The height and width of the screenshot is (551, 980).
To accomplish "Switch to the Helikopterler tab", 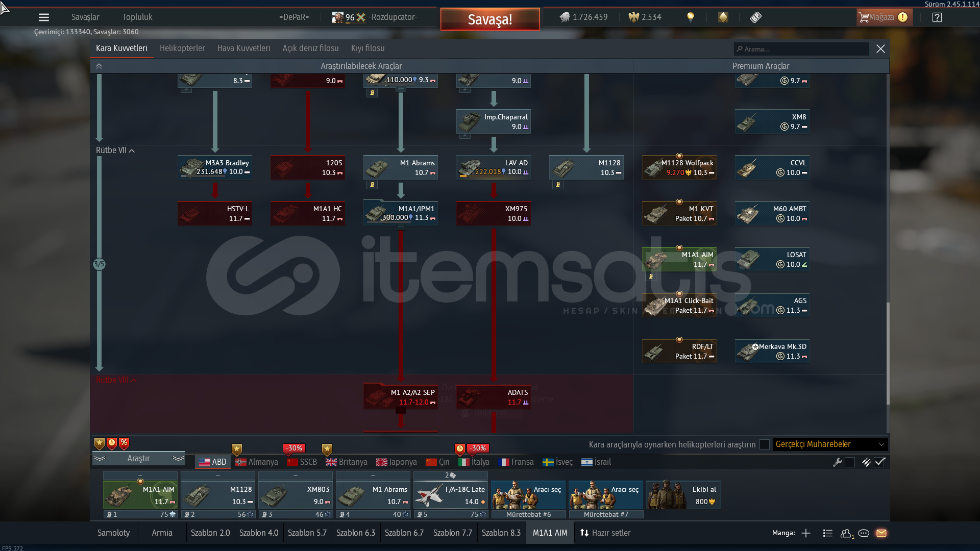I will pos(182,48).
